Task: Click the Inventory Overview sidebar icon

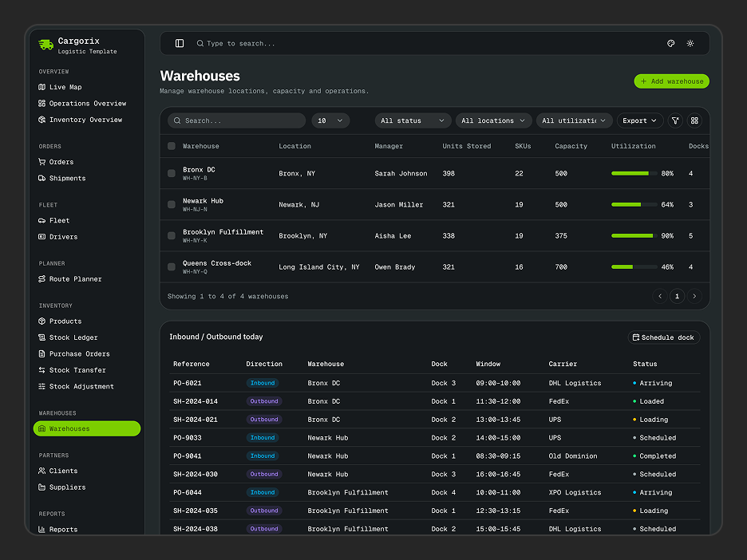Action: coord(42,120)
